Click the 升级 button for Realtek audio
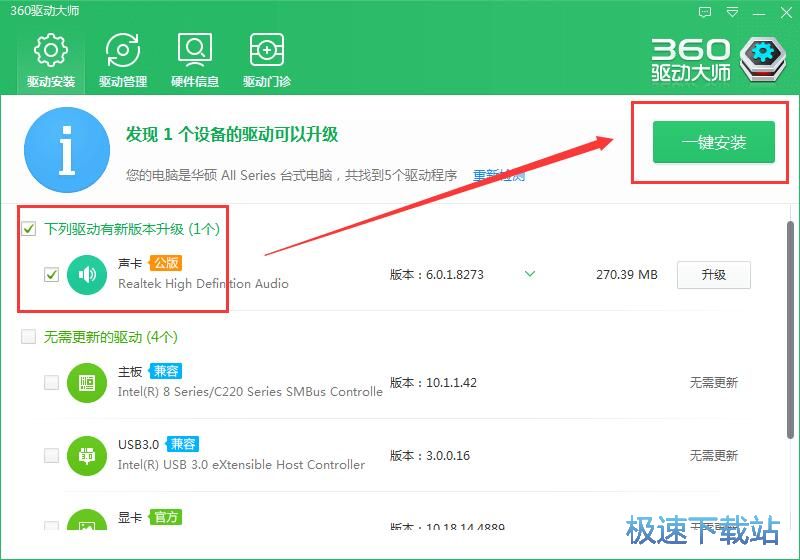Screen dimensions: 800x560 pyautogui.click(x=713, y=275)
